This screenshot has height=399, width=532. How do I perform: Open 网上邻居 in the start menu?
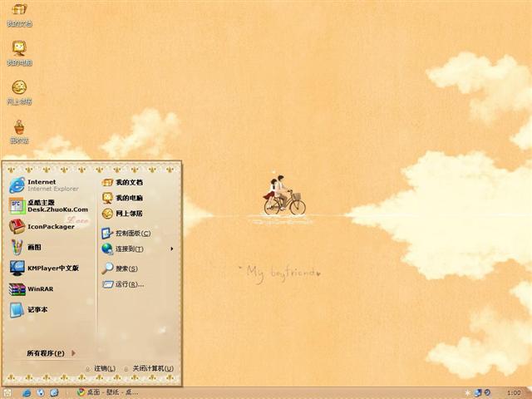(x=122, y=214)
